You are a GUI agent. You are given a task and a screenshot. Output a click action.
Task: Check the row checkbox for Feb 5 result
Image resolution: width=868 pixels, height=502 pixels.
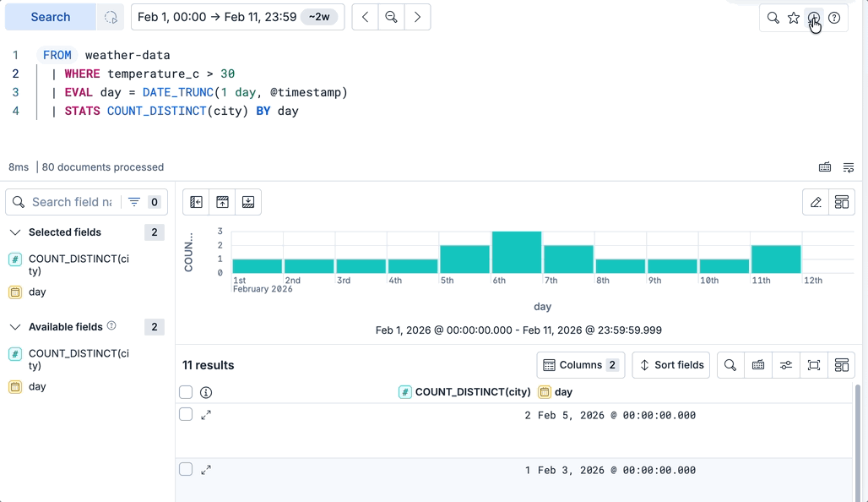click(x=186, y=415)
